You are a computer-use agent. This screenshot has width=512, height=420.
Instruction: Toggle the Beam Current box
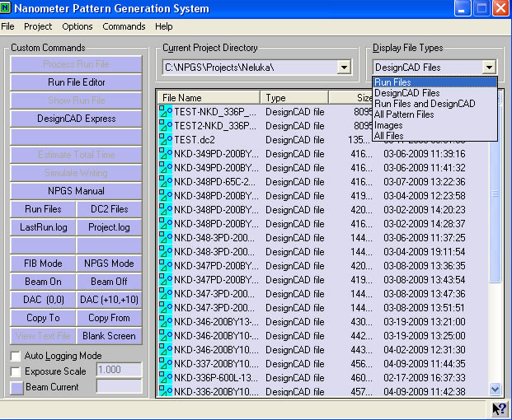tap(16, 387)
